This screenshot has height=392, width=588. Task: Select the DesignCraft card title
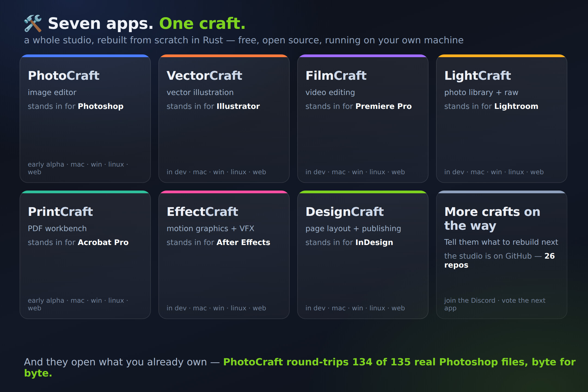(x=345, y=212)
